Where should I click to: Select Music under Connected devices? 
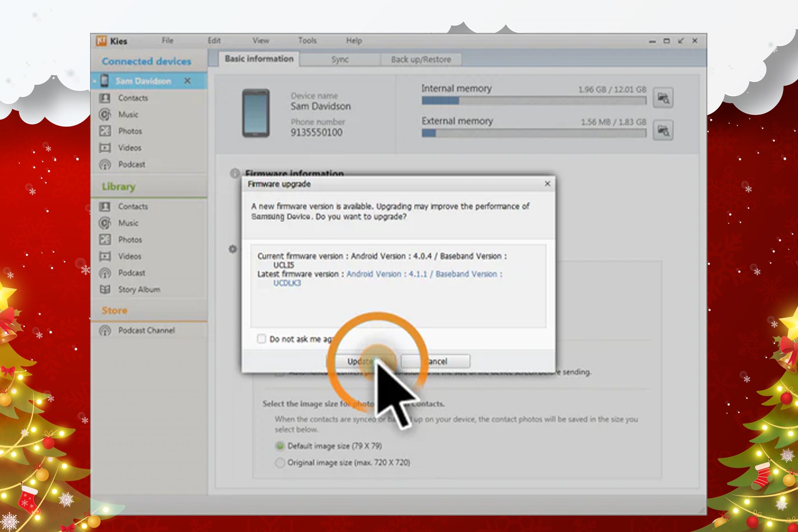point(128,115)
